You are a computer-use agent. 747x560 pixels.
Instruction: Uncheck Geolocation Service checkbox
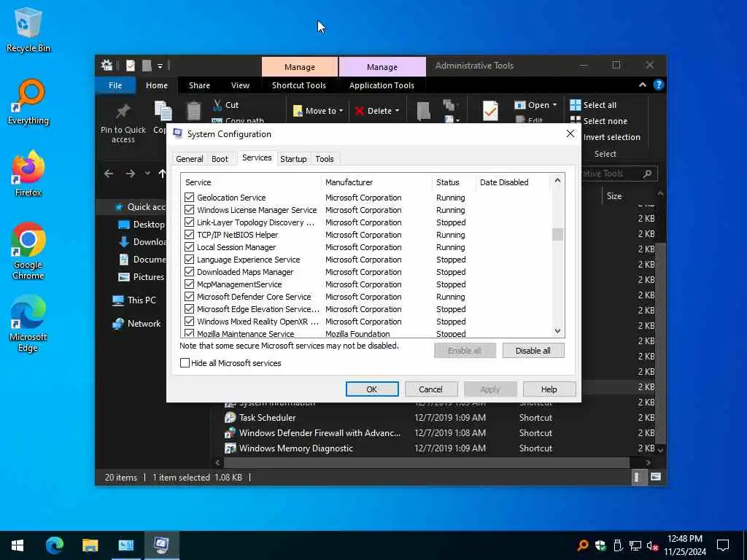189,197
